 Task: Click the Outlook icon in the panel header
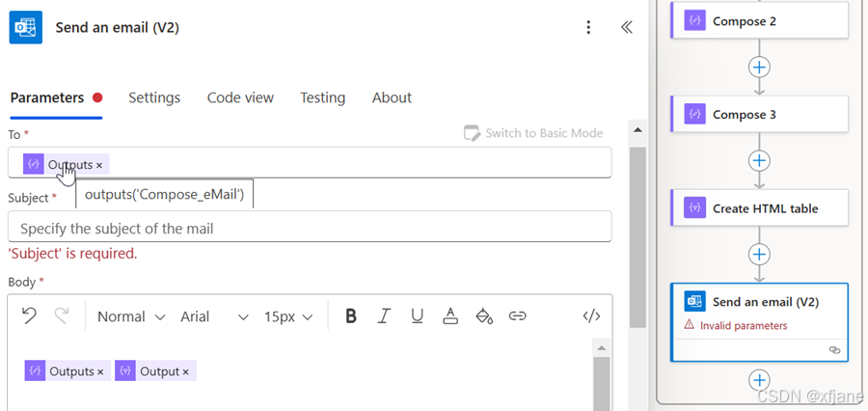pos(26,27)
